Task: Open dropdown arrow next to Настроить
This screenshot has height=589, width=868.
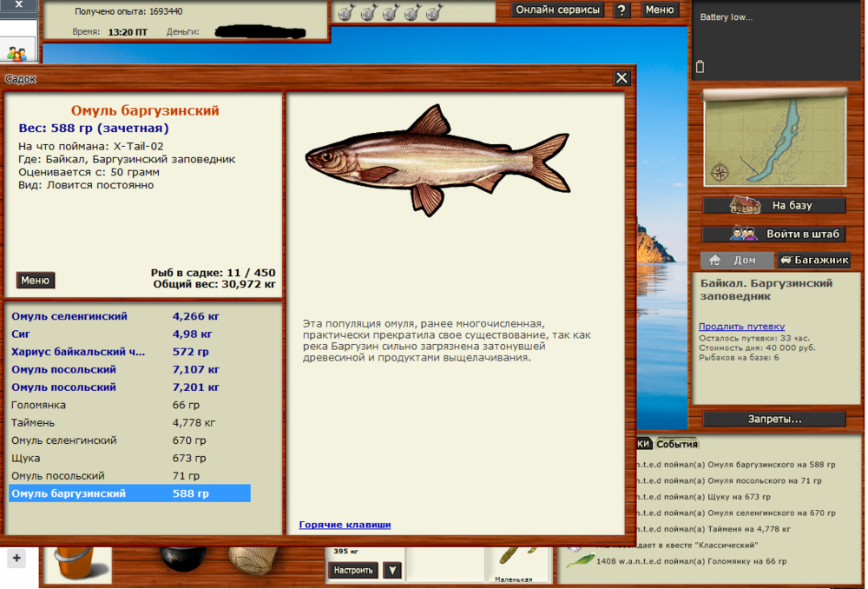Action: [392, 570]
